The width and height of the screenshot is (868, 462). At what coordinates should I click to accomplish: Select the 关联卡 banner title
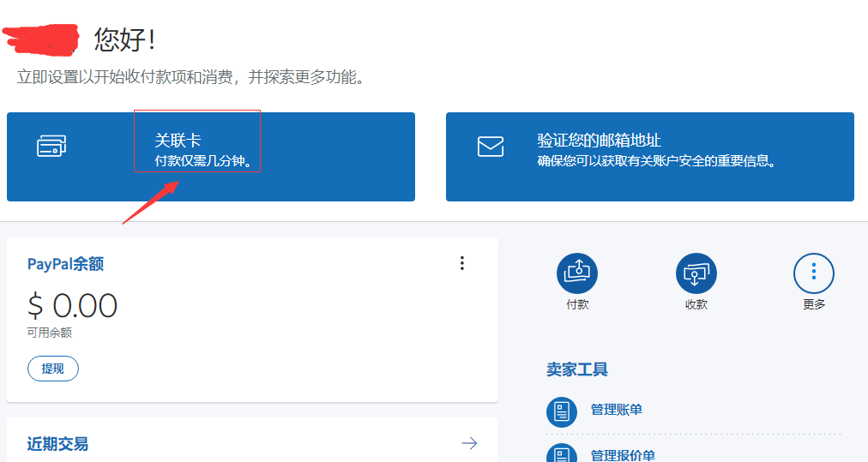[178, 141]
